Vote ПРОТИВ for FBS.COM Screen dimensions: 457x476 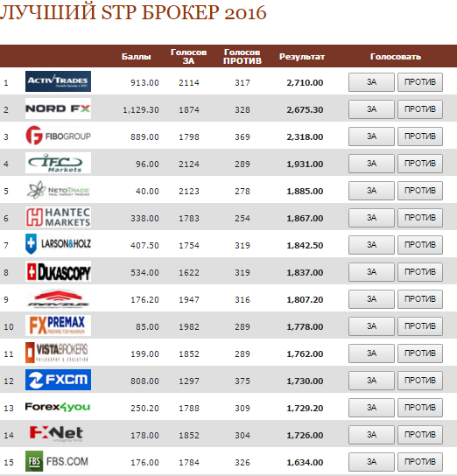[420, 462]
